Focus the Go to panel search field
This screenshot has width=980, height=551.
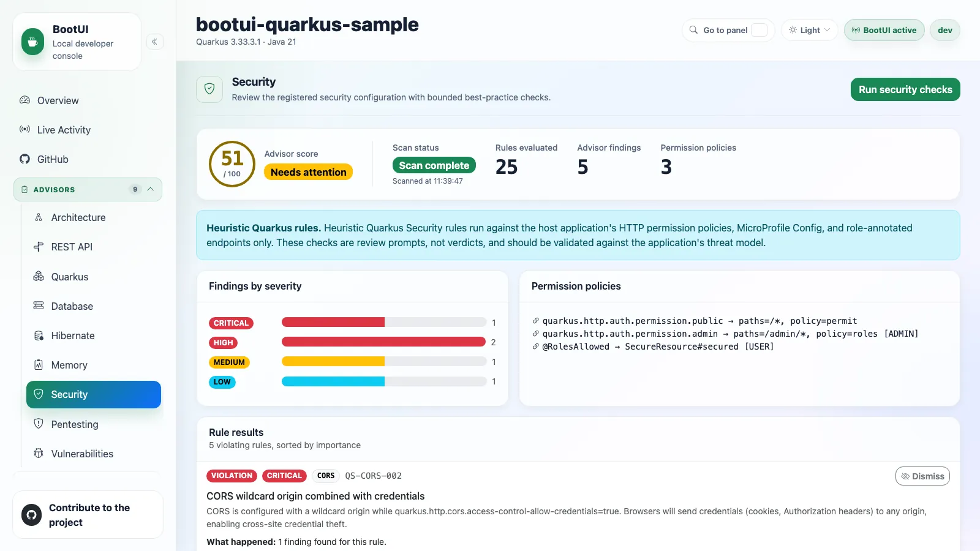[x=728, y=30]
